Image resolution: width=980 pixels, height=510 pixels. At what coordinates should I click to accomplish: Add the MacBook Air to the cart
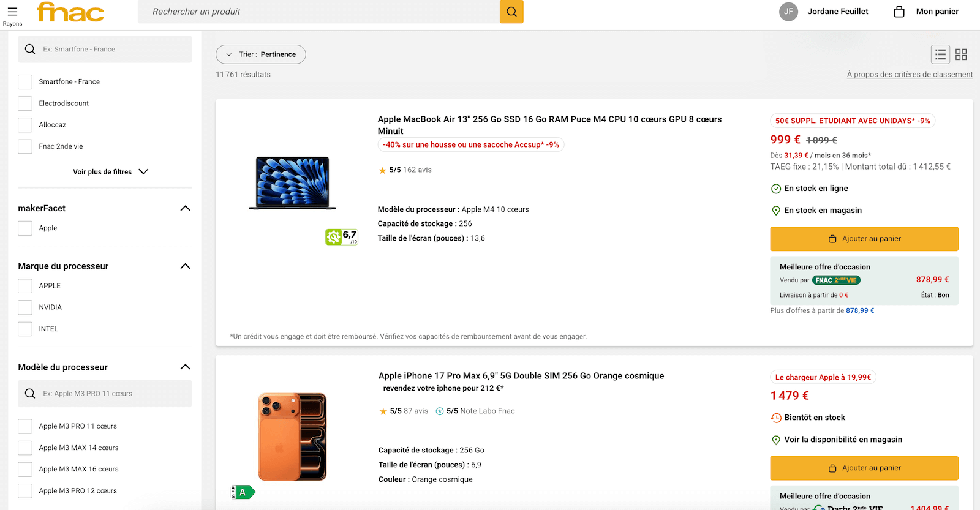pos(864,238)
